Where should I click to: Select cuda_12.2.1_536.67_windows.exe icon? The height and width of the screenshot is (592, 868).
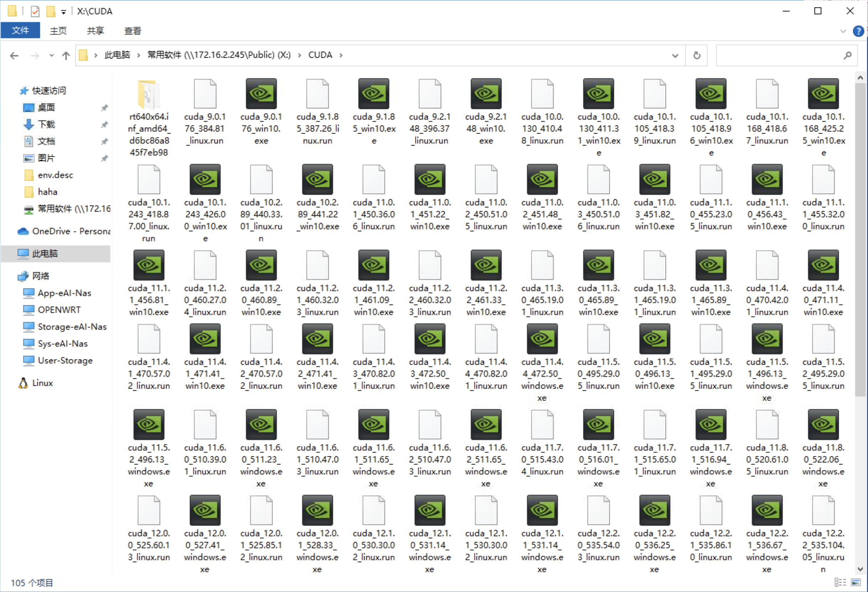coord(767,510)
